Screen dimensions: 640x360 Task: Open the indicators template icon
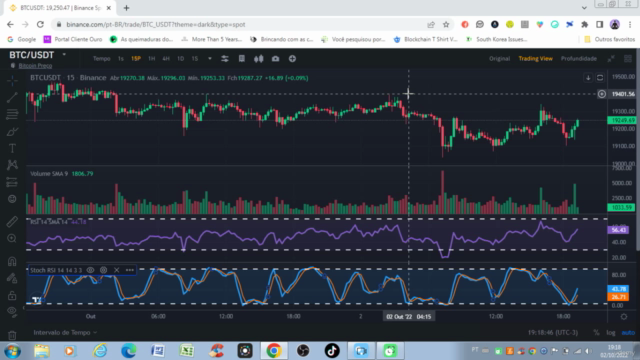(x=242, y=59)
